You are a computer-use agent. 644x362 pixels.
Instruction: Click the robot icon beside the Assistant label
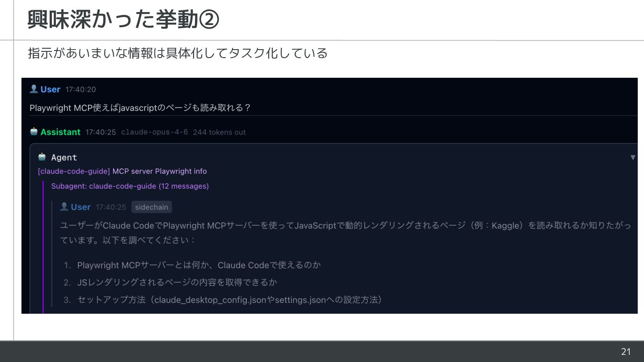tap(34, 132)
